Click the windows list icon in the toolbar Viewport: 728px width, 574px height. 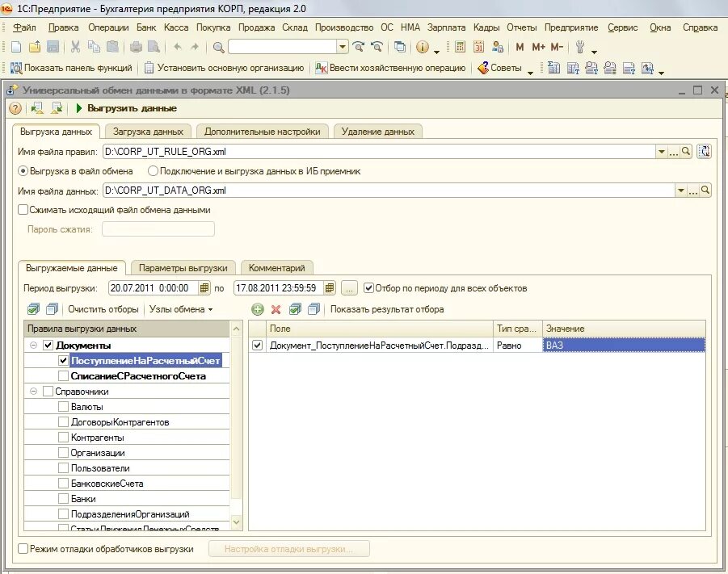pyautogui.click(x=399, y=47)
